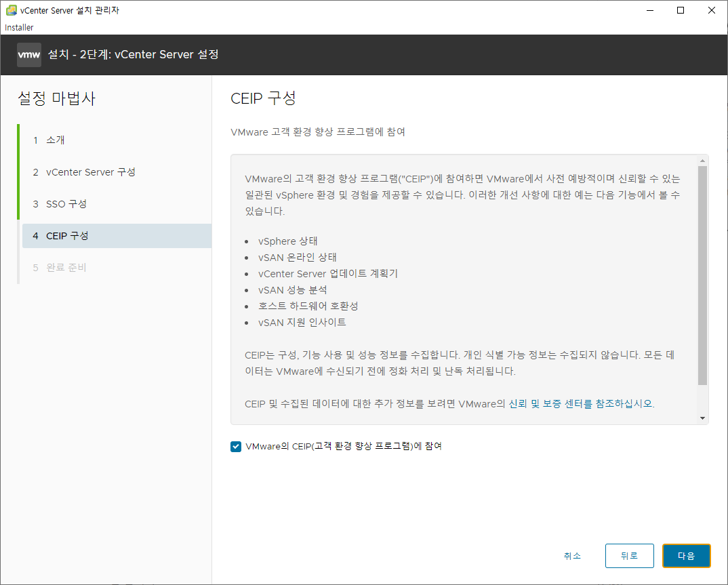Click the vCenter Server installer title bar icon
The width and height of the screenshot is (728, 585).
point(11,10)
